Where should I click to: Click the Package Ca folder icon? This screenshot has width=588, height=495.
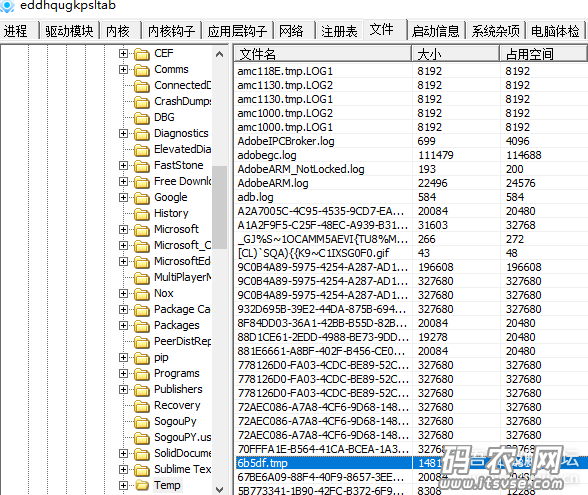(142, 310)
